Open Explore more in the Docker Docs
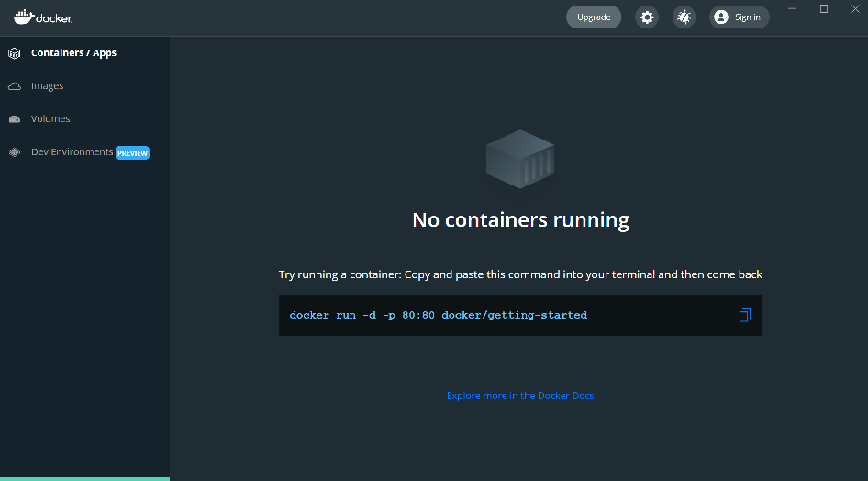Image resolution: width=868 pixels, height=481 pixels. pos(520,396)
